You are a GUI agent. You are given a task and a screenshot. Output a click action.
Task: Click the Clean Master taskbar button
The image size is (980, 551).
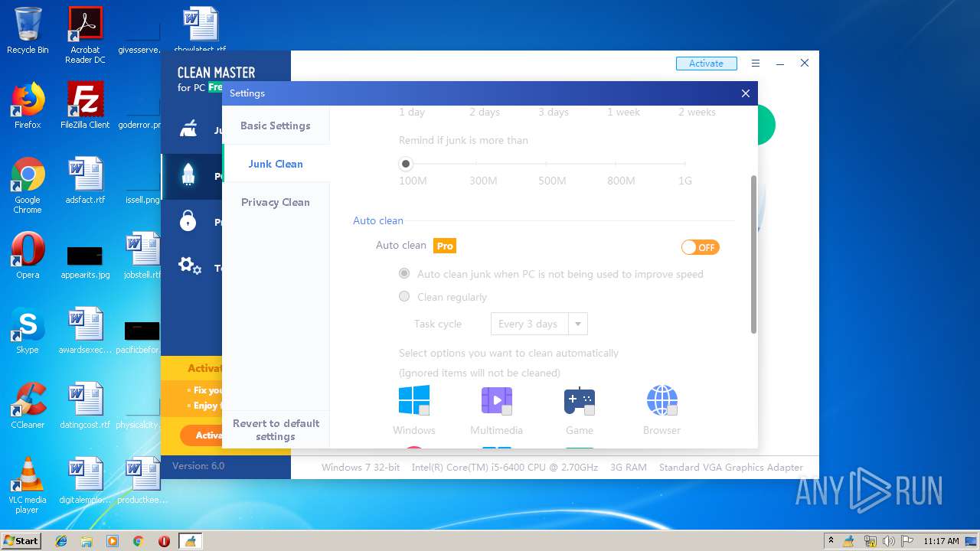(x=190, y=541)
